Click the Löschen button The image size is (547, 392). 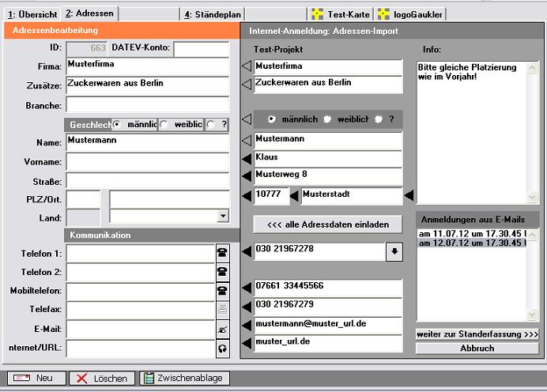102,378
